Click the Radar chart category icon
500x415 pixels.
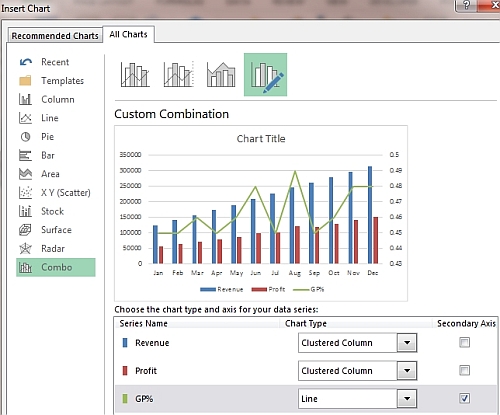[25, 248]
